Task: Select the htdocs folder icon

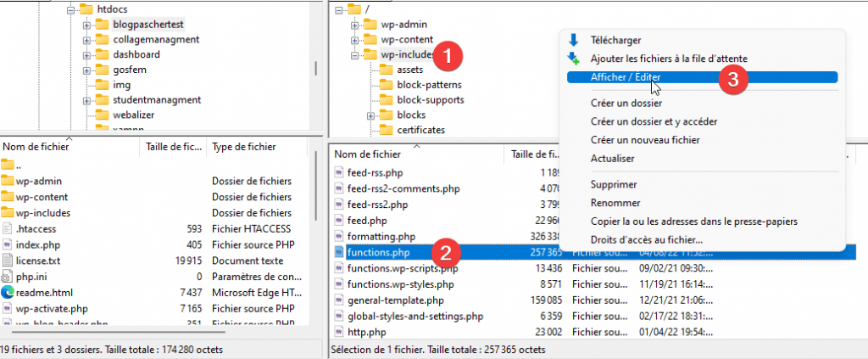Action: tap(86, 8)
